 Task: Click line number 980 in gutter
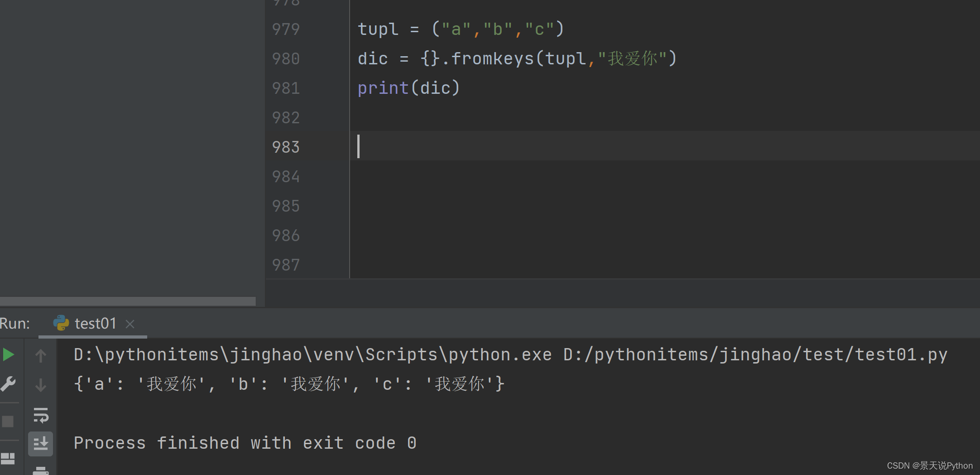pyautogui.click(x=286, y=59)
